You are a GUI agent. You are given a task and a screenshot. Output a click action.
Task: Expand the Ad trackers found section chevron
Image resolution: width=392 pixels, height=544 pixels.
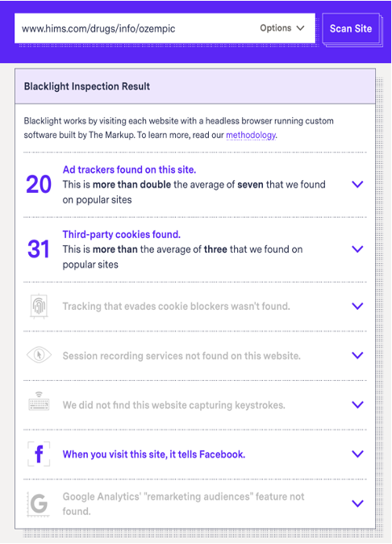(357, 184)
